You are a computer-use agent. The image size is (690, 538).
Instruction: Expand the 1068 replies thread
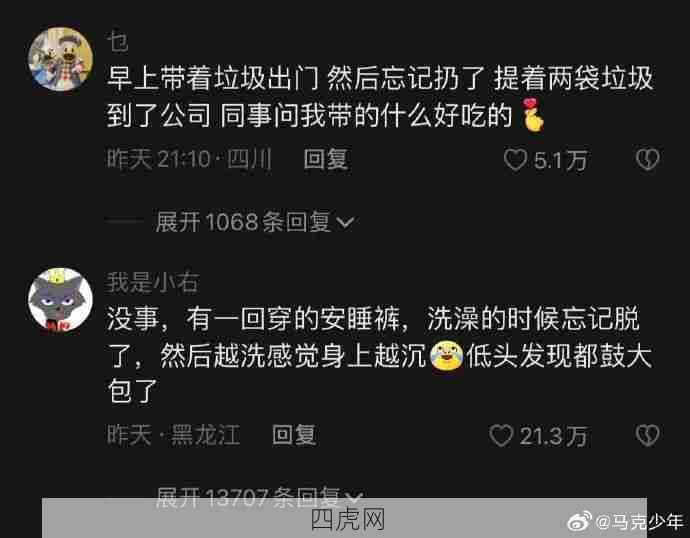[254, 222]
